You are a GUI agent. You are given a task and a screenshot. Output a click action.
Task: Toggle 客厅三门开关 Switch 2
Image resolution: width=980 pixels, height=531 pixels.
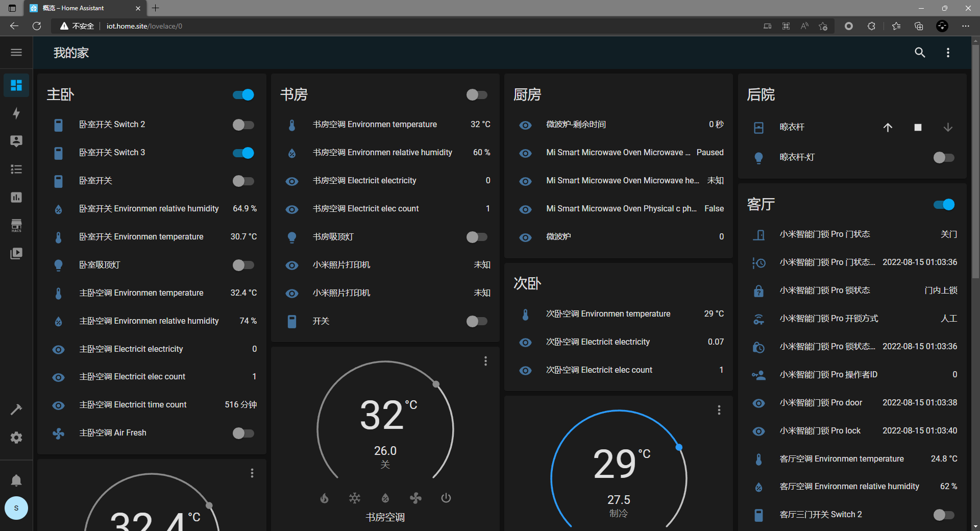click(x=944, y=515)
